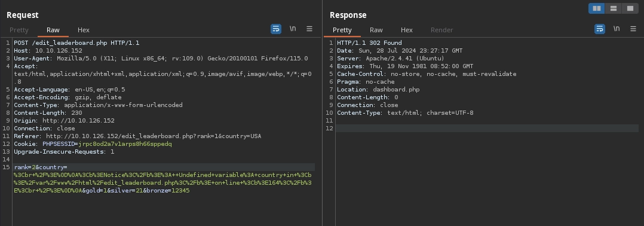Open the Response Hex tab
This screenshot has width=644, height=226.
click(407, 30)
